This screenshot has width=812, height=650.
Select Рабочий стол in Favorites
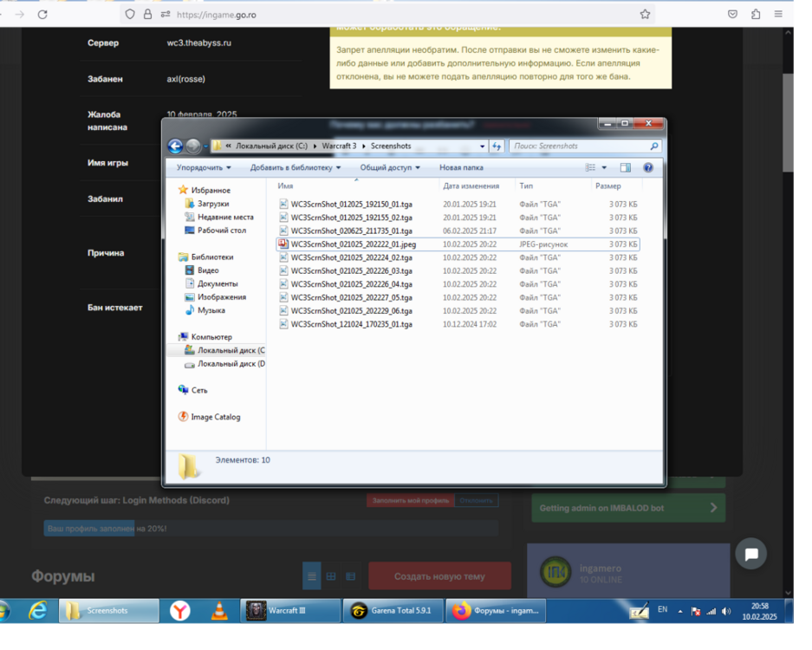221,231
